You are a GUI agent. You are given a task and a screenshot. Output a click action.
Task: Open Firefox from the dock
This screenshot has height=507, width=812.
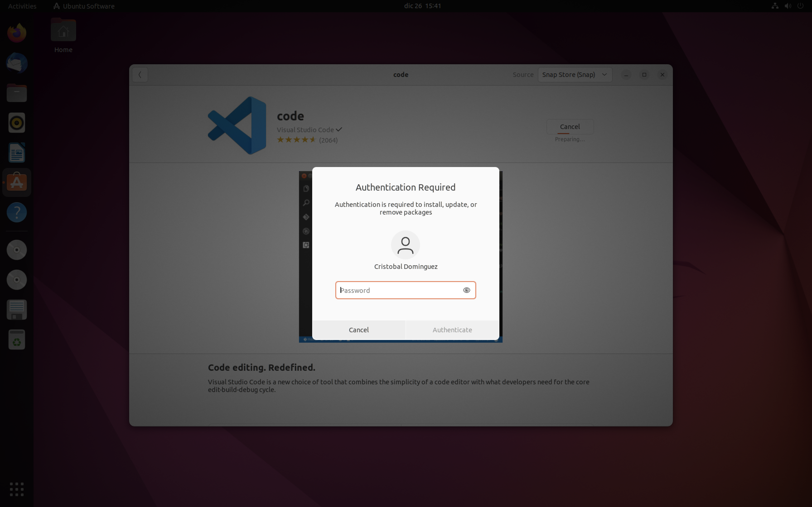17,33
